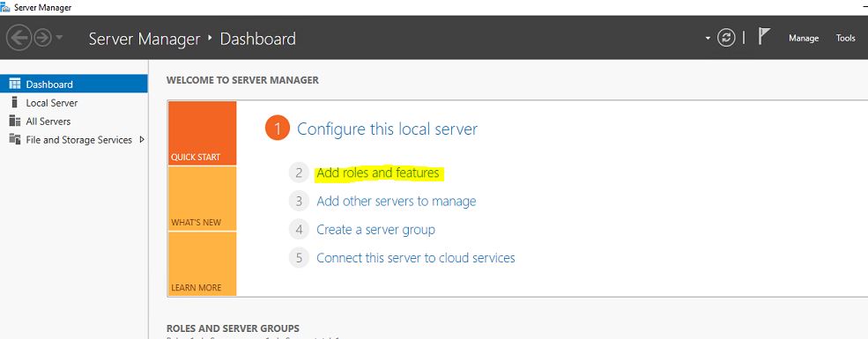Screen dimensions: 868x339
Task: Click Add roles and features link
Action: pyautogui.click(x=377, y=173)
